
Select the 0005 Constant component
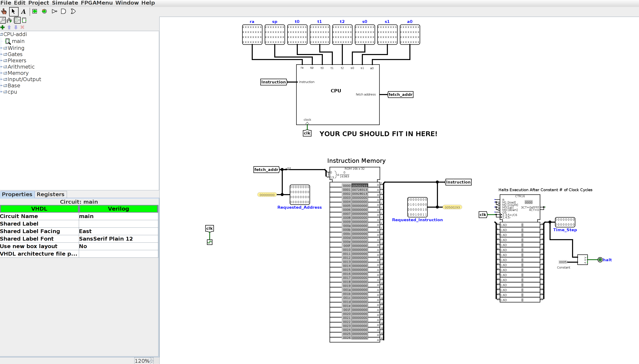(563, 262)
